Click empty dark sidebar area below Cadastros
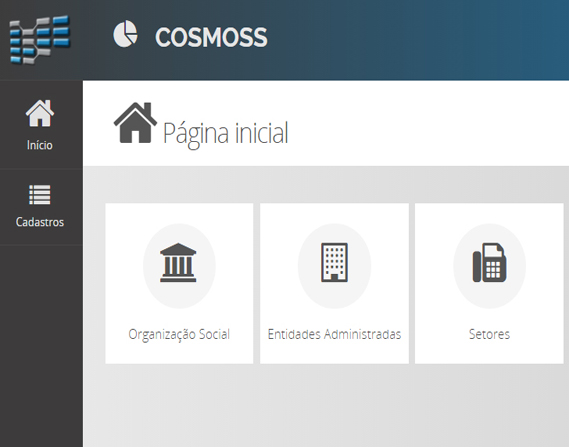This screenshot has width=569, height=447. click(x=41, y=345)
